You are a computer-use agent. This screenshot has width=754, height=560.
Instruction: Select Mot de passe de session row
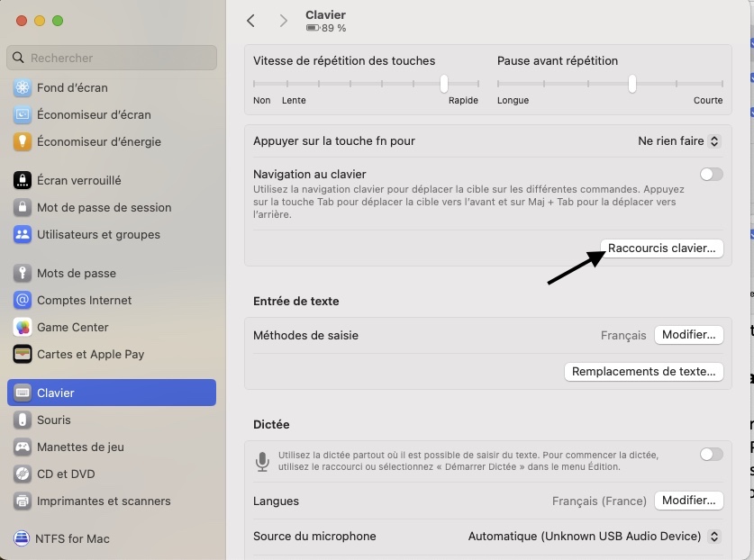[x=112, y=207]
